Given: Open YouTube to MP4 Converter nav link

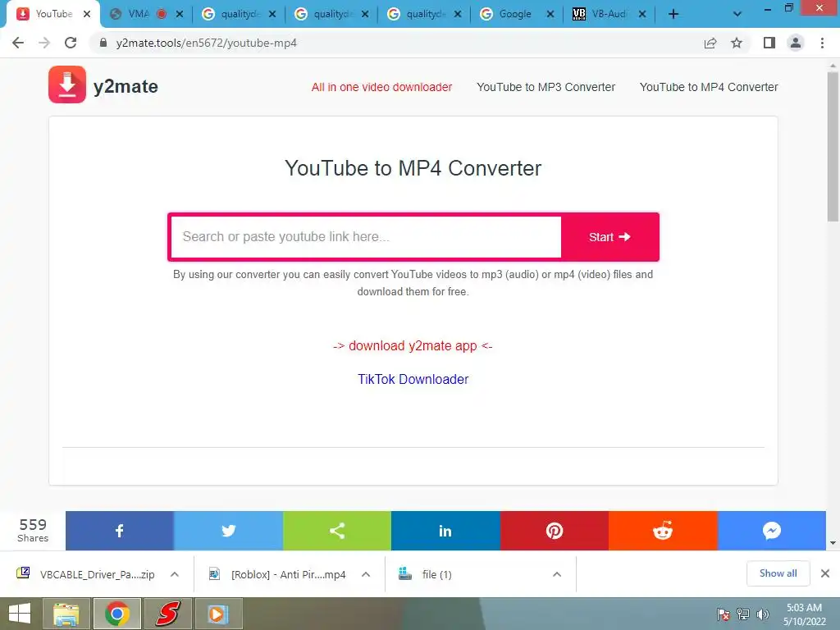Looking at the screenshot, I should [x=709, y=87].
